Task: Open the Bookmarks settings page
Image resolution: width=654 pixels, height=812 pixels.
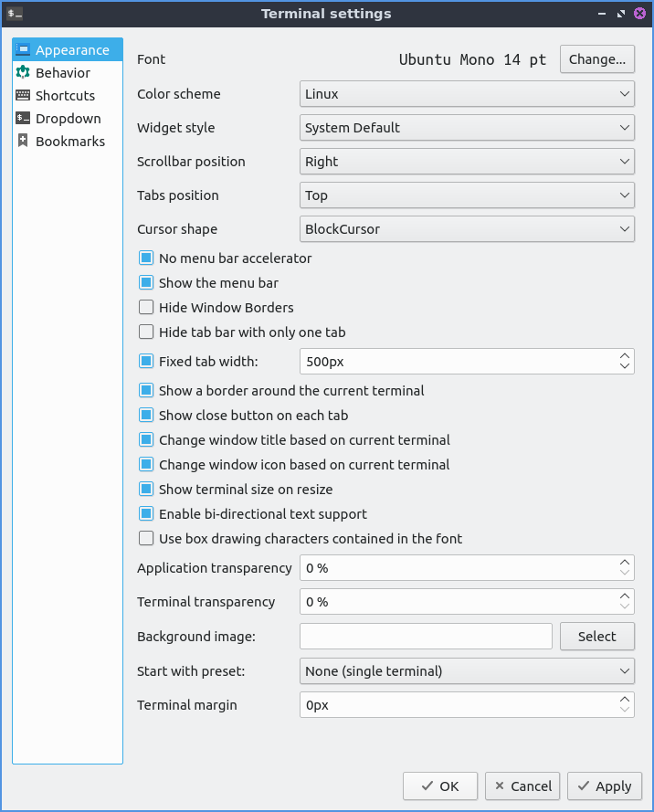Action: coord(69,142)
